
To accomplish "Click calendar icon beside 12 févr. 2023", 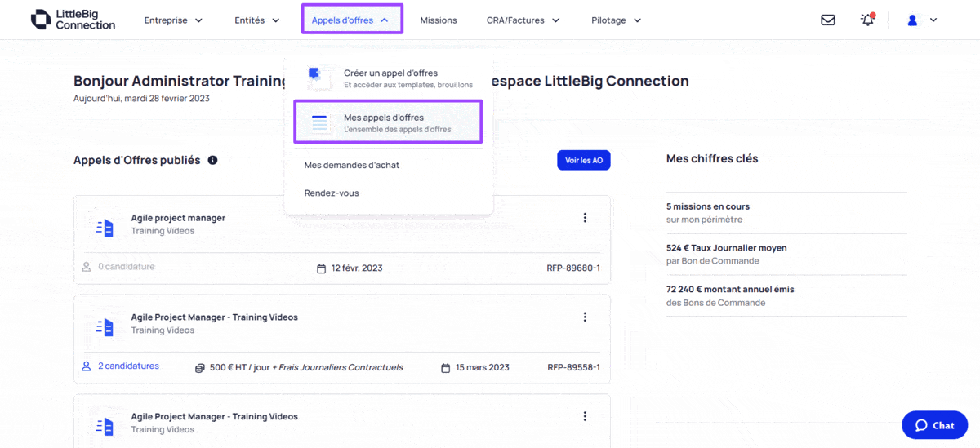I will click(x=321, y=268).
